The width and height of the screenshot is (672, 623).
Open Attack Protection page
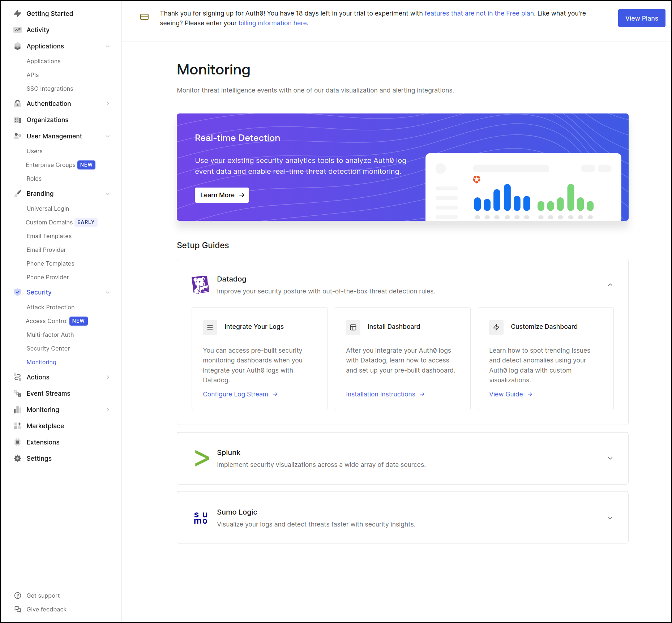pos(51,307)
